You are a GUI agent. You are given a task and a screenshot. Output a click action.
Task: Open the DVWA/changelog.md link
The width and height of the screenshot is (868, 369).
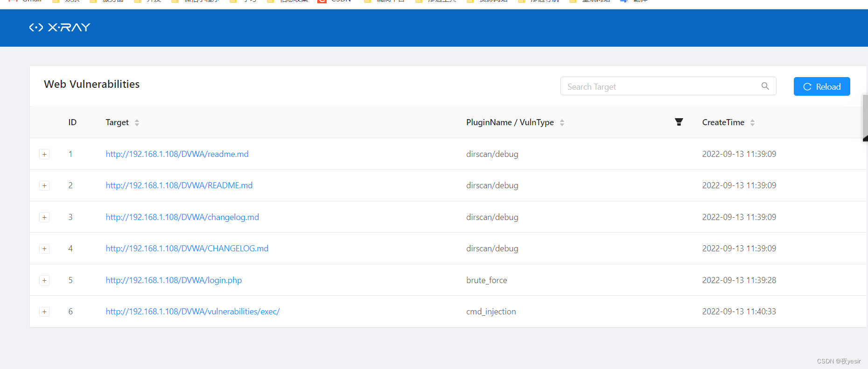pos(182,217)
